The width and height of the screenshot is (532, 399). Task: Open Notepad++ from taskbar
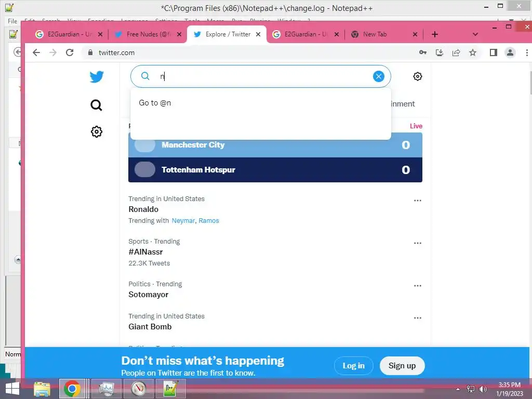coord(170,389)
